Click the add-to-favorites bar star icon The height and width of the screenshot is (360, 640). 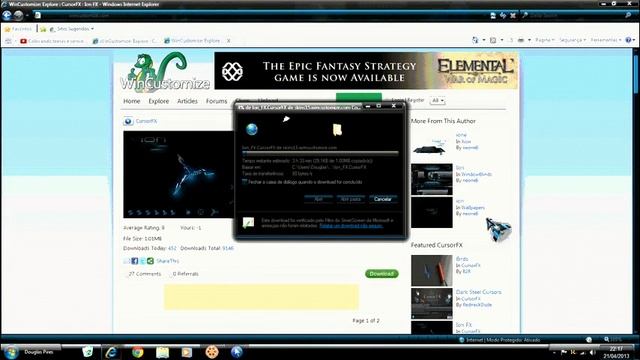point(42,29)
